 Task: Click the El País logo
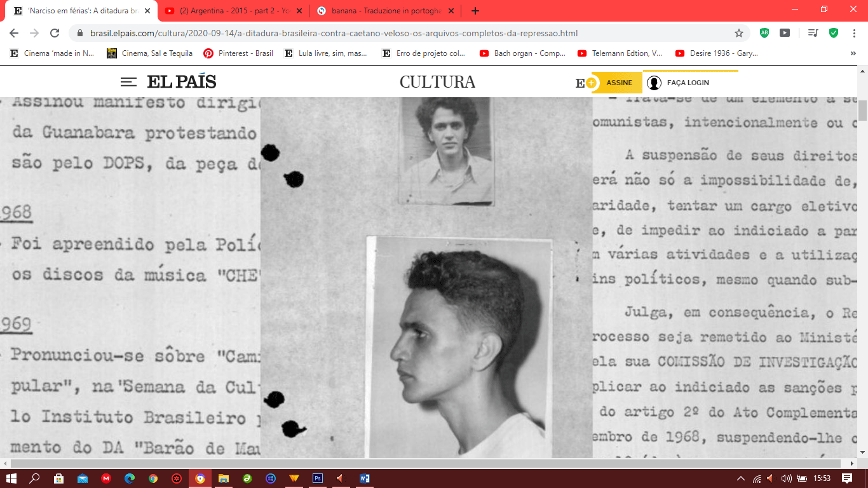click(x=182, y=82)
